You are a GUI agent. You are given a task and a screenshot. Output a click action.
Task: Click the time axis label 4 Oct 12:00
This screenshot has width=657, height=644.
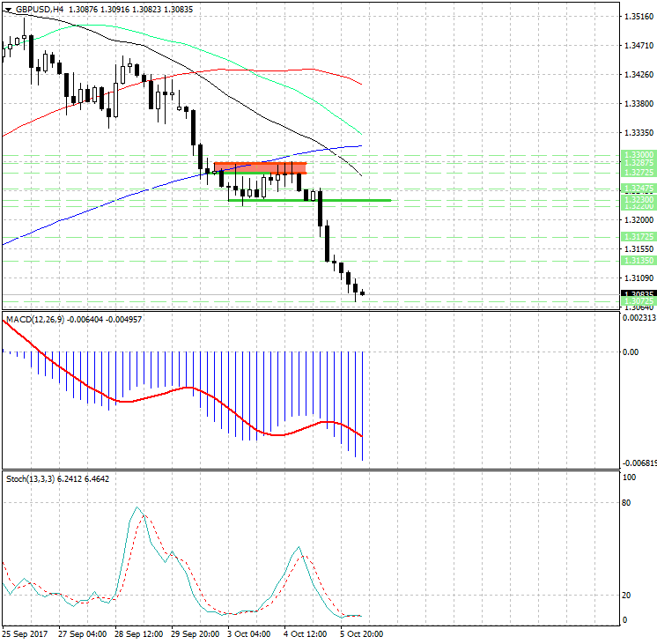(306, 634)
